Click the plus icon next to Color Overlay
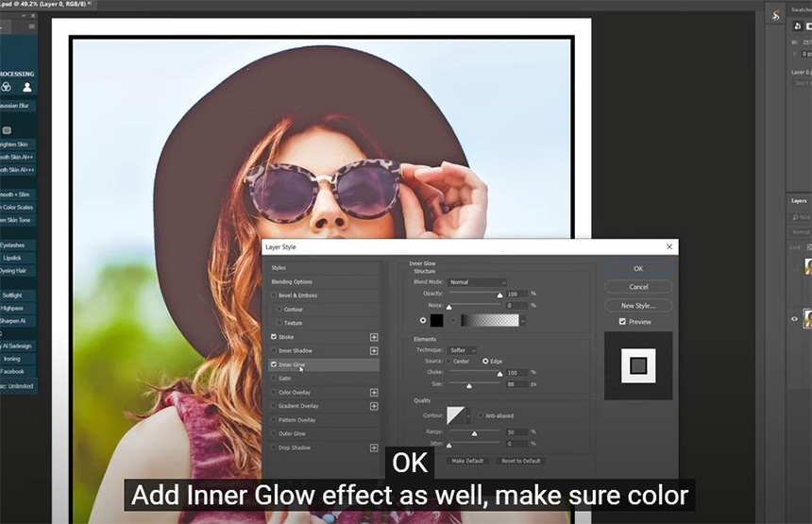Image resolution: width=812 pixels, height=524 pixels. tap(374, 392)
